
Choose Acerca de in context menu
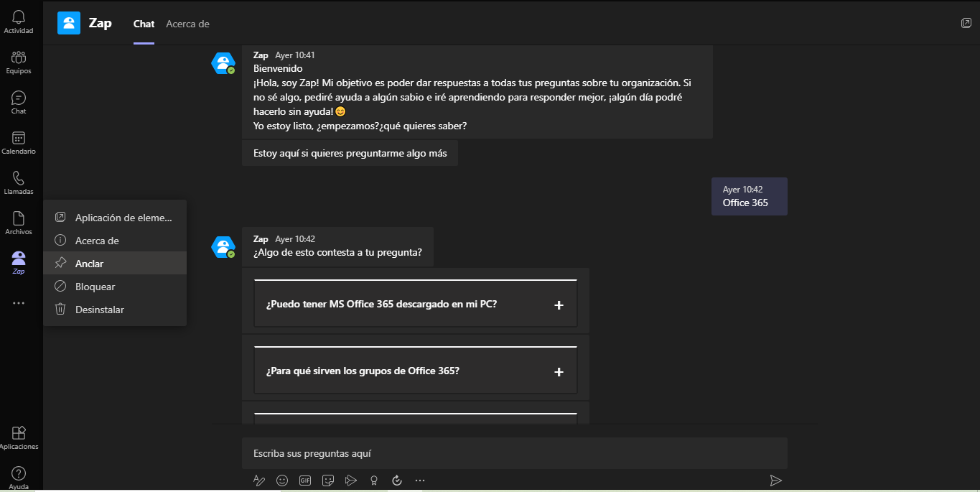(x=115, y=241)
